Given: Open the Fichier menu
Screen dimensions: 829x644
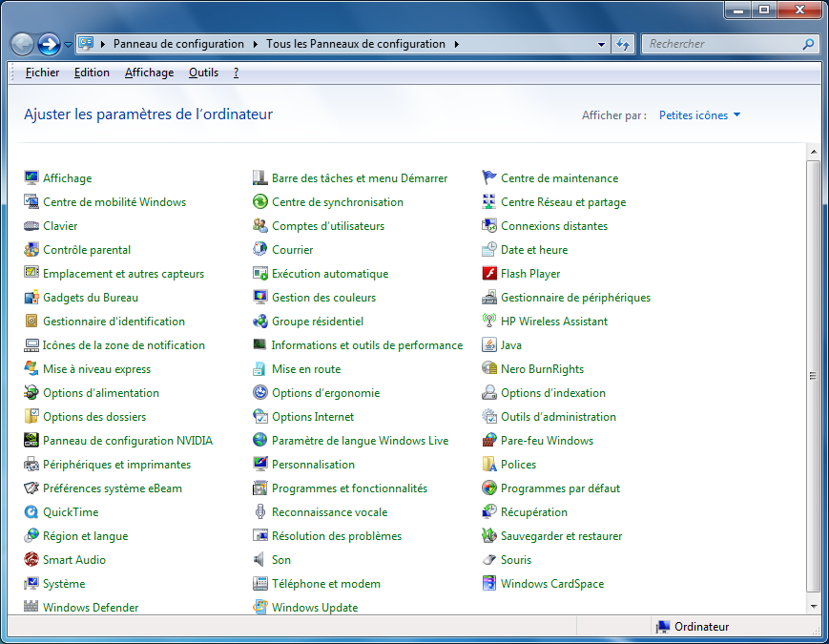Looking at the screenshot, I should click(x=42, y=73).
